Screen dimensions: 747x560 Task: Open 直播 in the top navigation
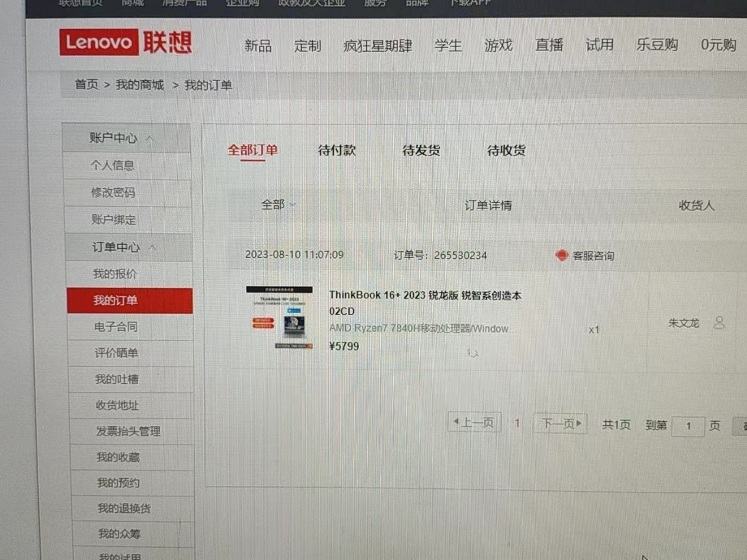point(549,45)
